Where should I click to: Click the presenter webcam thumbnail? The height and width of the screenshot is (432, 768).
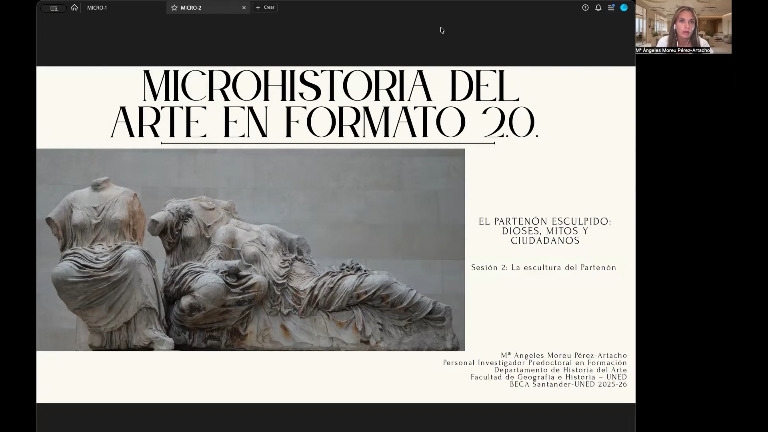[683, 26]
